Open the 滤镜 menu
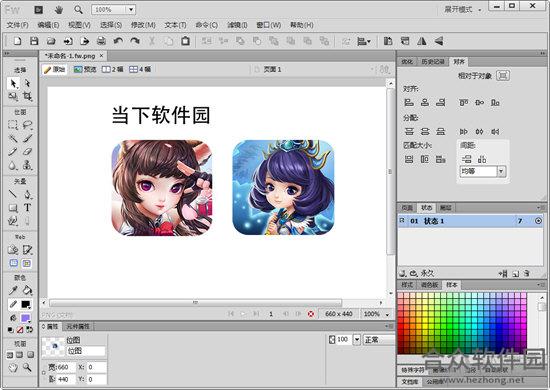The width and height of the screenshot is (550, 390). click(237, 25)
